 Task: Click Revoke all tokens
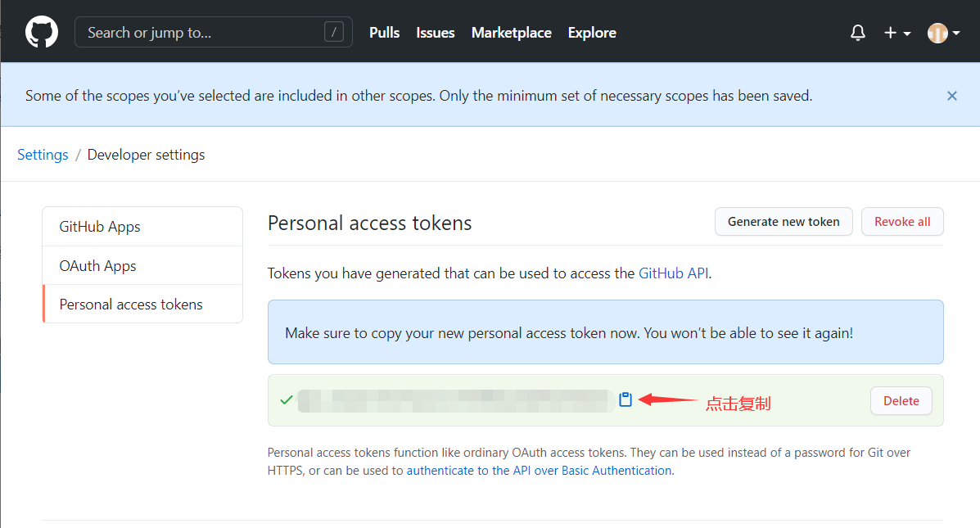pyautogui.click(x=901, y=221)
